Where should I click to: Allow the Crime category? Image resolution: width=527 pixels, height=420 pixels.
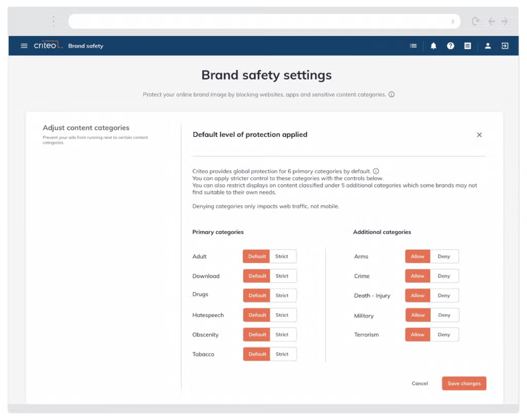tap(418, 276)
